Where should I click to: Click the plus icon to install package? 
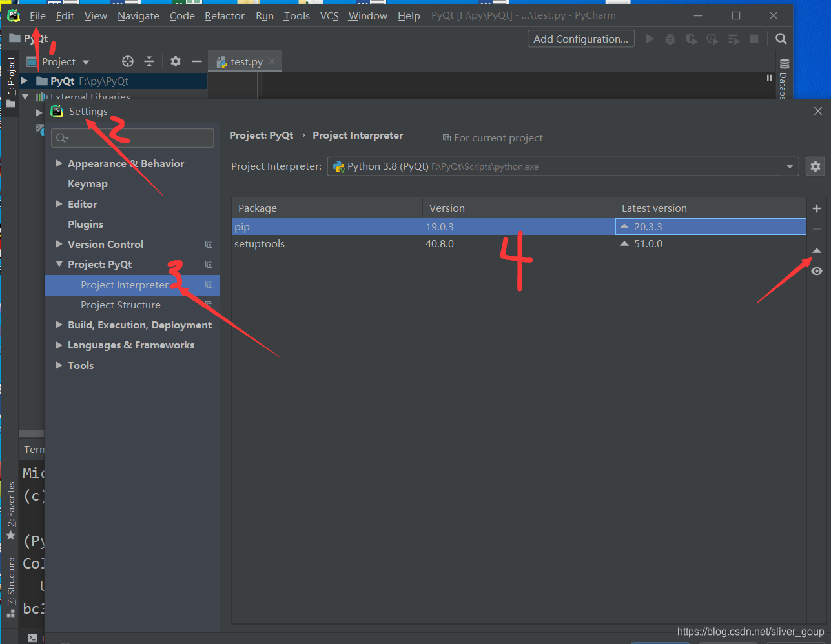[x=817, y=208]
